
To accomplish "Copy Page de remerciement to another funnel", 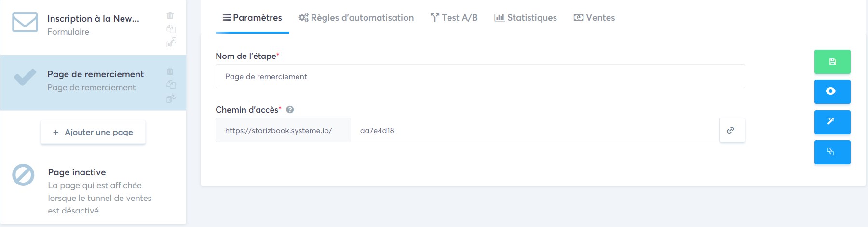I will (171, 98).
